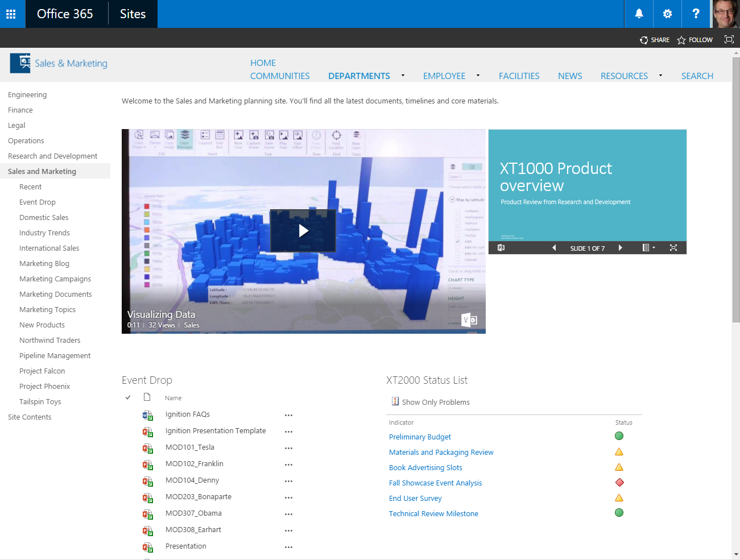
Task: Click the help question mark icon
Action: pos(696,14)
